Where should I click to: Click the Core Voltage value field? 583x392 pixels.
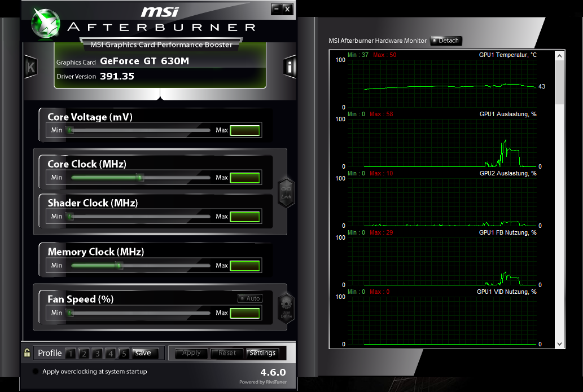(x=244, y=130)
